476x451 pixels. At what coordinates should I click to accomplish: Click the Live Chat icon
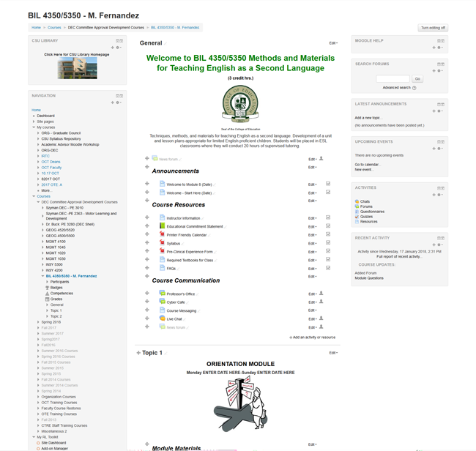click(162, 318)
